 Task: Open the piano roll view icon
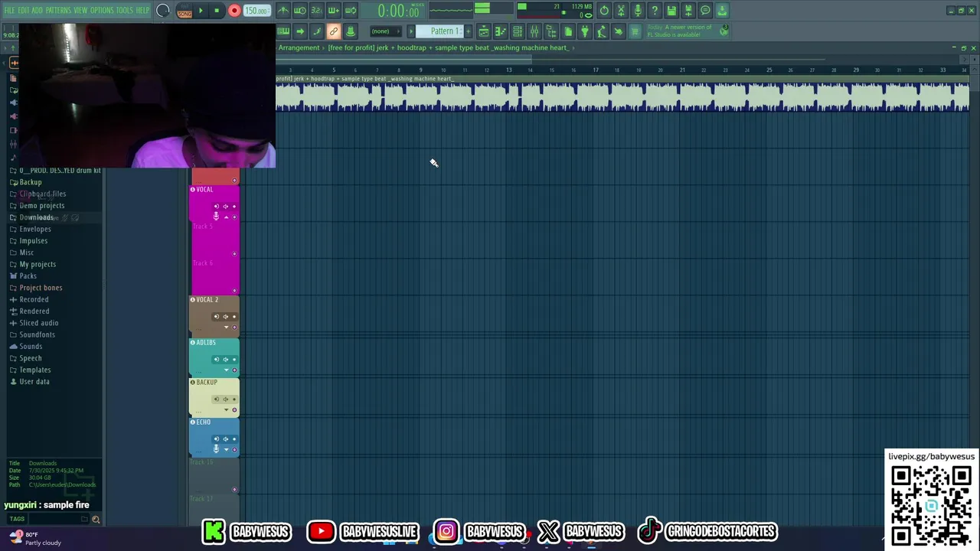coord(501,31)
